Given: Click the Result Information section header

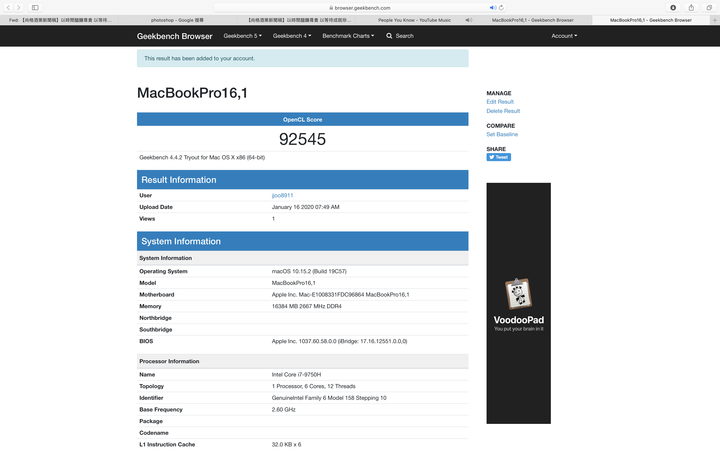Looking at the screenshot, I should pos(303,180).
